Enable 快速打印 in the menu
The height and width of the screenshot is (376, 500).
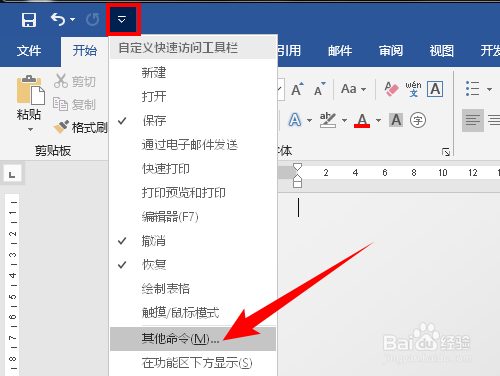[x=193, y=168]
